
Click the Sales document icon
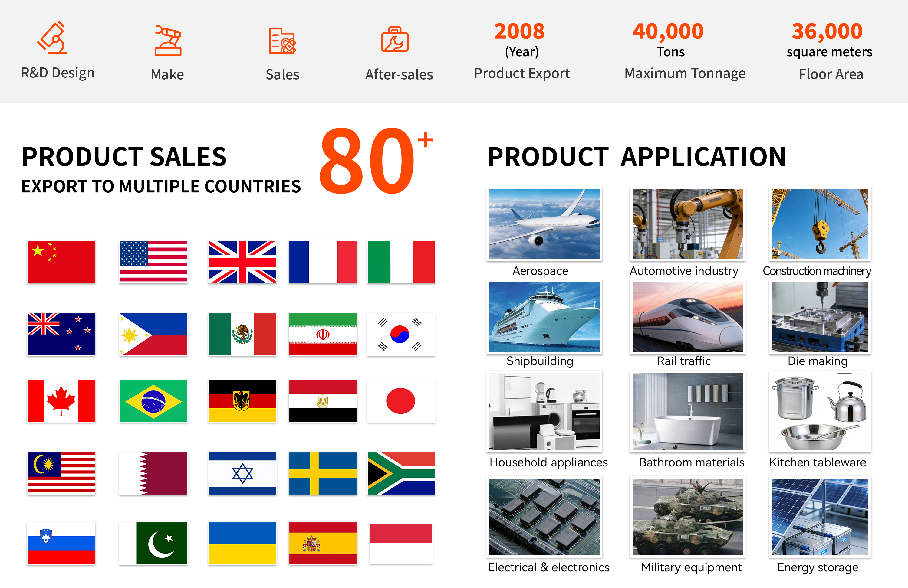282,41
